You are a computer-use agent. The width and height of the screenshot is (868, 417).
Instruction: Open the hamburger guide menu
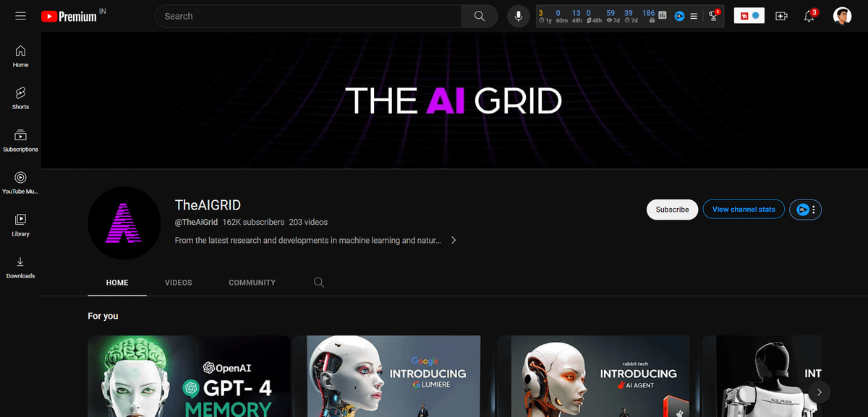click(x=20, y=16)
